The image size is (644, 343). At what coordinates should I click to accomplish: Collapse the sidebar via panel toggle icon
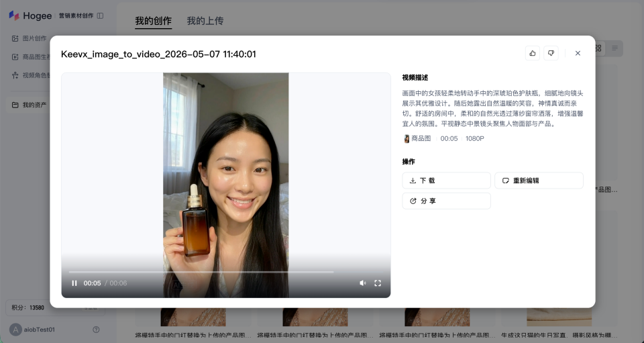100,15
